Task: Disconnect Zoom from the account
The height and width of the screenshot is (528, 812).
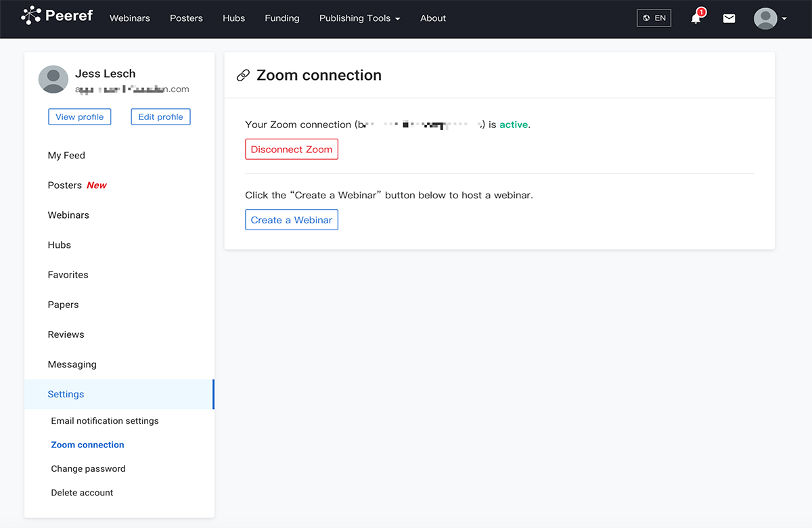Action: click(291, 149)
